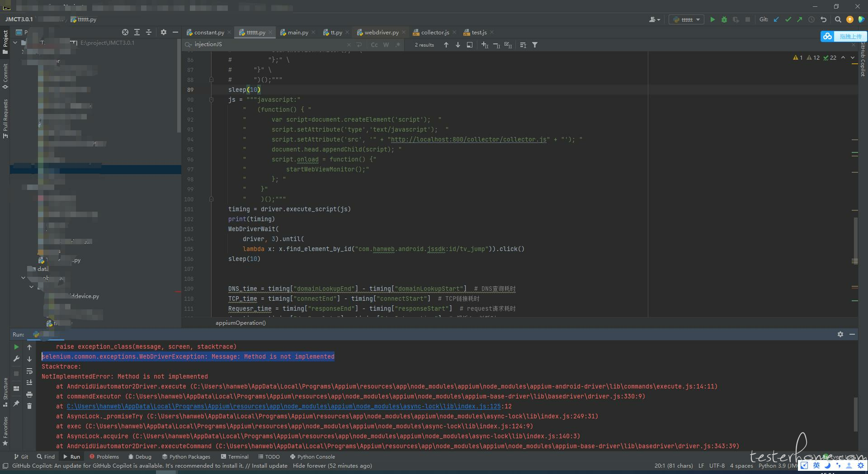868x474 pixels.
Task: Go to next search occurrence arrow
Action: [458, 45]
